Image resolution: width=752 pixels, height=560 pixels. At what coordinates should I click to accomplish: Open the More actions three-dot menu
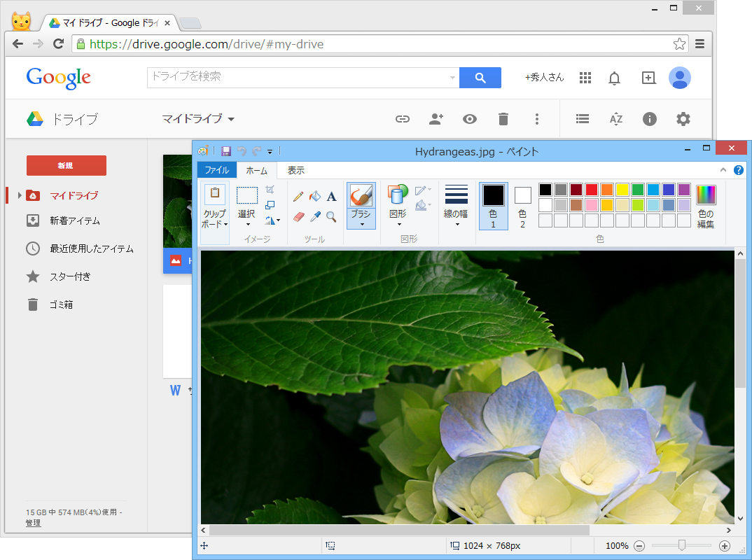pyautogui.click(x=536, y=119)
